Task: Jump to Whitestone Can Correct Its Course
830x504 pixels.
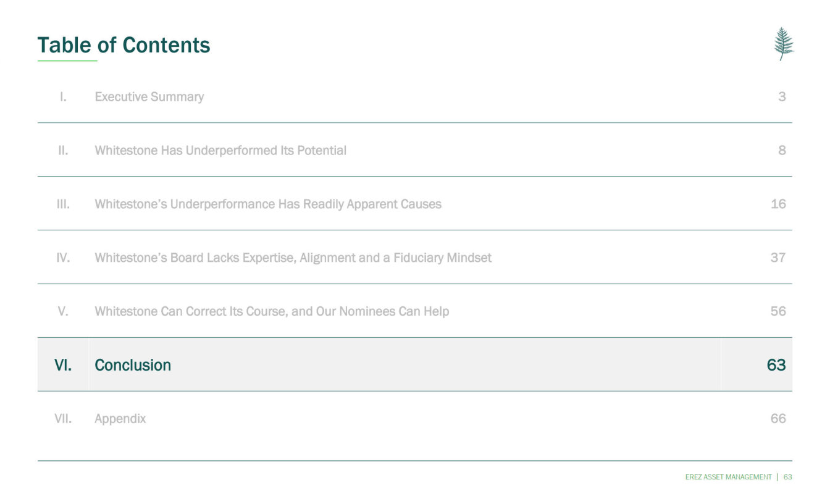Action: click(x=272, y=311)
